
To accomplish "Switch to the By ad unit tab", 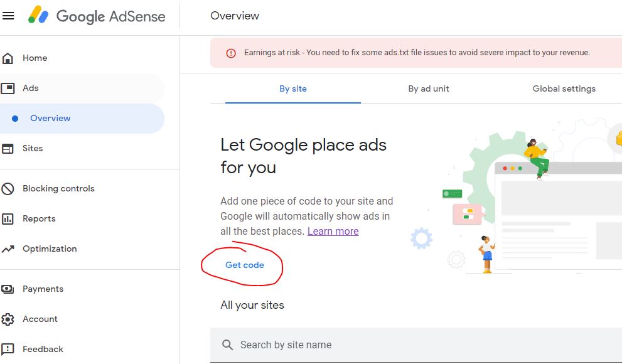I will pos(429,88).
